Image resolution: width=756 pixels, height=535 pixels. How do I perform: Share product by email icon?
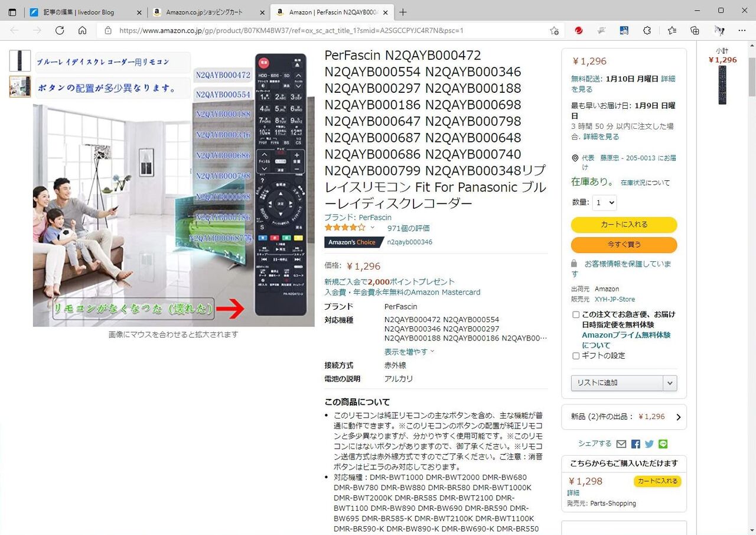coord(621,444)
